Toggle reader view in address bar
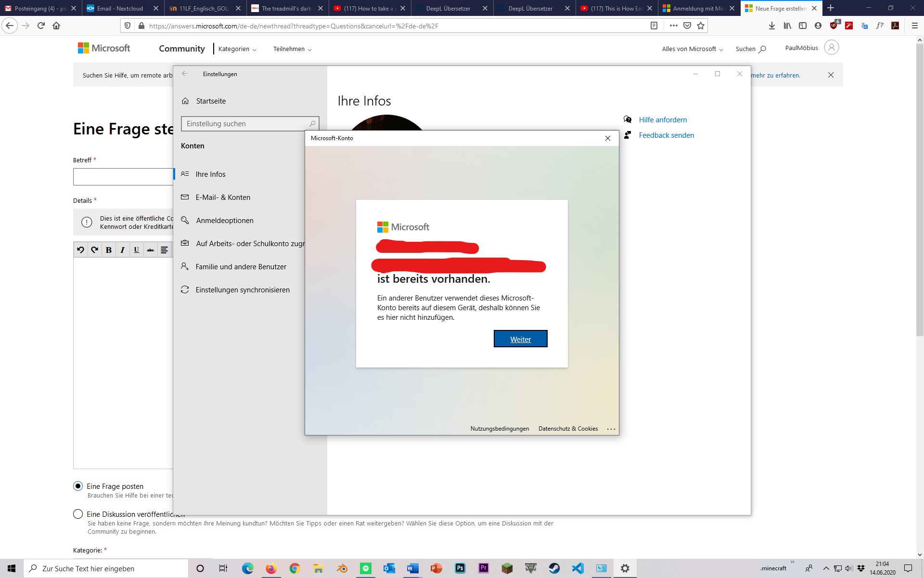This screenshot has height=578, width=924. 654,26
